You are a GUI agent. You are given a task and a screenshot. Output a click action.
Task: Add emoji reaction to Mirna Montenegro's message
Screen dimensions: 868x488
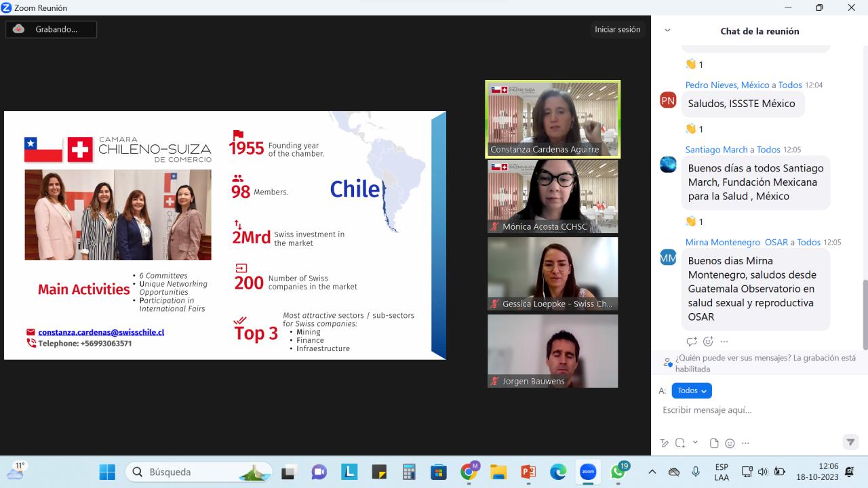coord(708,342)
